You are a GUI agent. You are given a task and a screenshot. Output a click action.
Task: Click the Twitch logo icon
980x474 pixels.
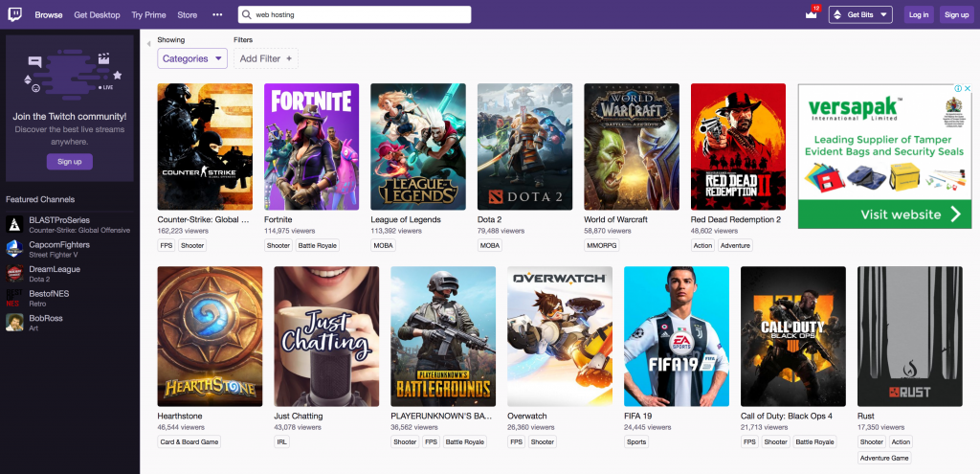click(14, 14)
